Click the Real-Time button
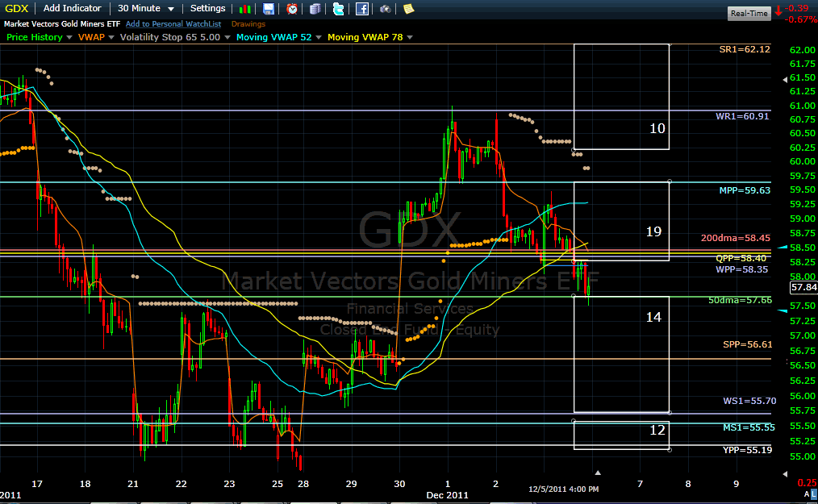The height and width of the screenshot is (504, 818). click(749, 14)
